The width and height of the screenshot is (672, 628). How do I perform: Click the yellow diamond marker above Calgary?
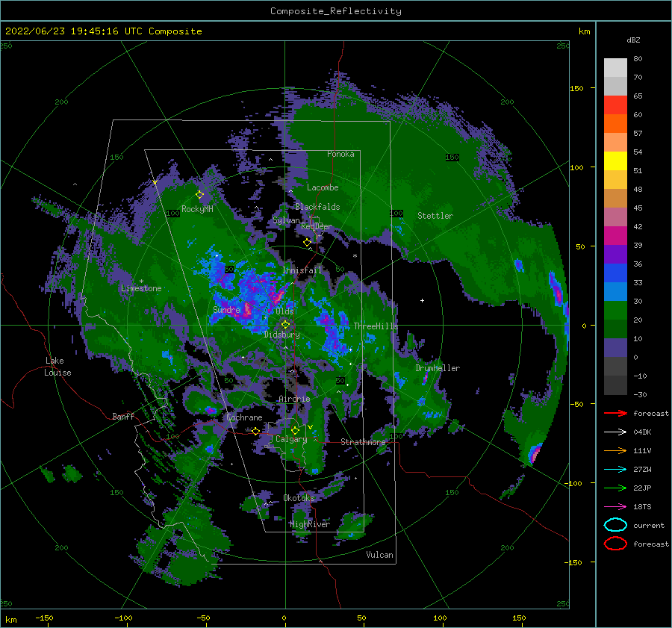[295, 430]
